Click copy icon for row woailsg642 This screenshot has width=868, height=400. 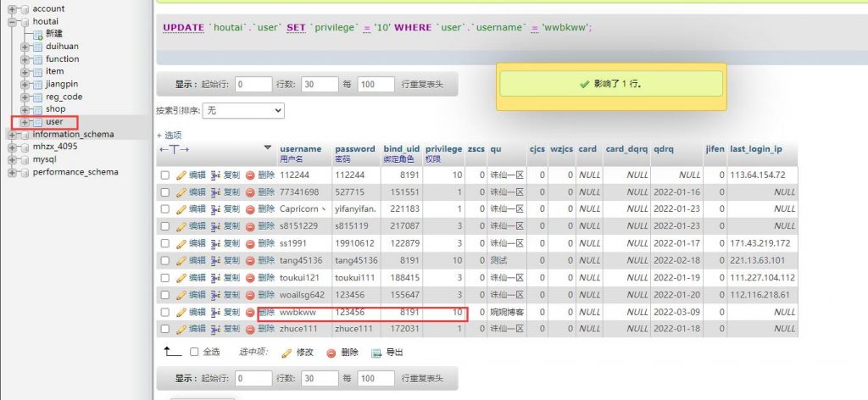[215, 295]
